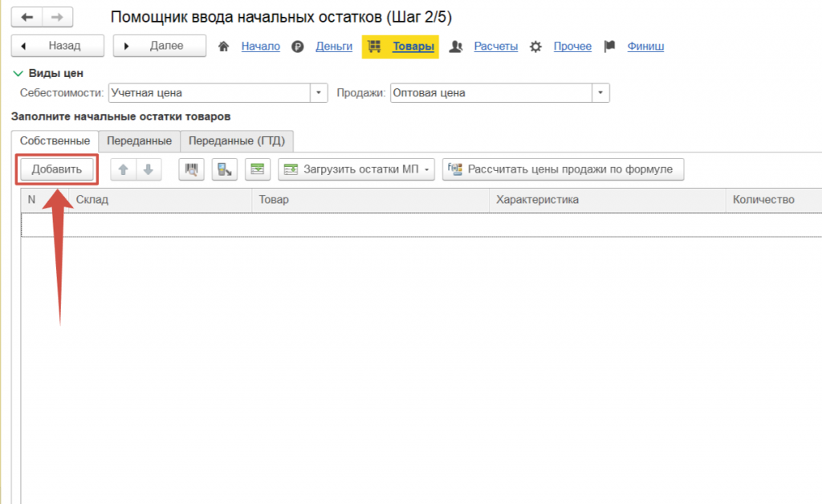This screenshot has height=504, width=822.
Task: Open the Себестоимости price type dropdown
Action: click(x=319, y=93)
